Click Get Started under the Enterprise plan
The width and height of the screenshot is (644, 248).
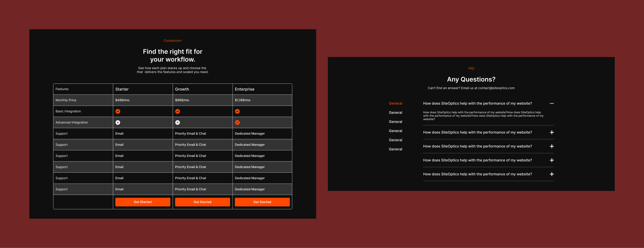click(262, 202)
